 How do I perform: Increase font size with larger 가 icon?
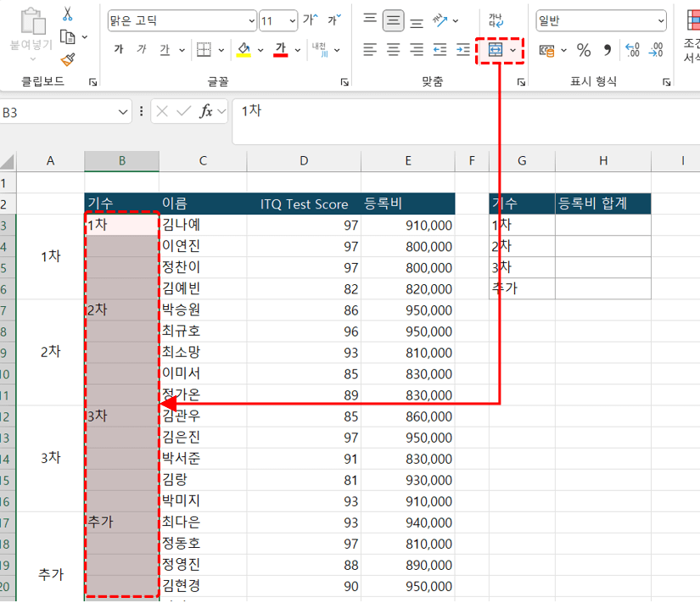click(311, 20)
